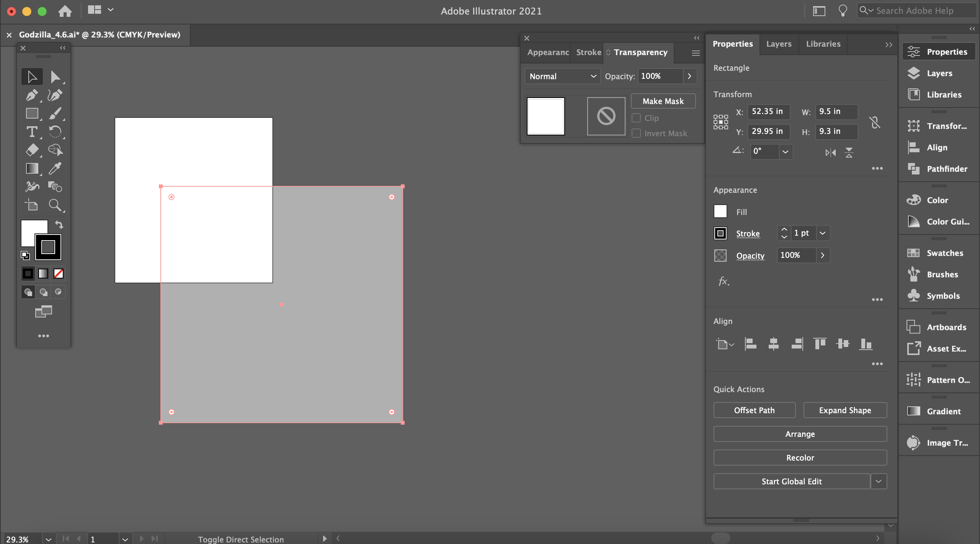Expand the Opacity dropdown in Transparency
Screen dimensions: 980x544
pos(689,76)
